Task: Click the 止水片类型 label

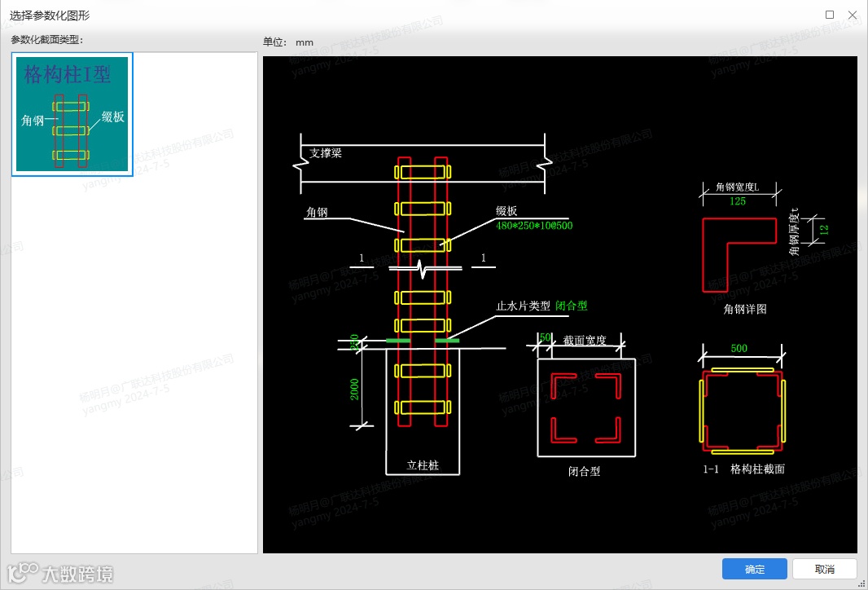Action: pos(523,306)
